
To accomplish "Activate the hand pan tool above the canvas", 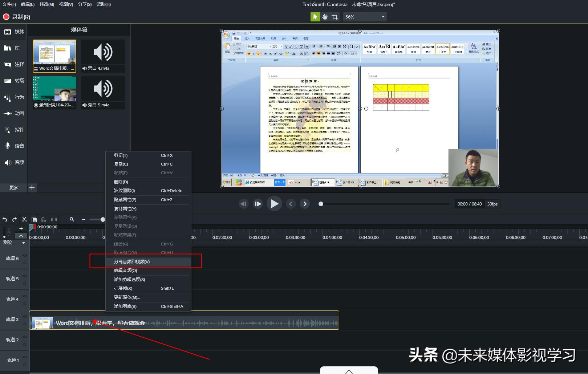I will 324,16.
